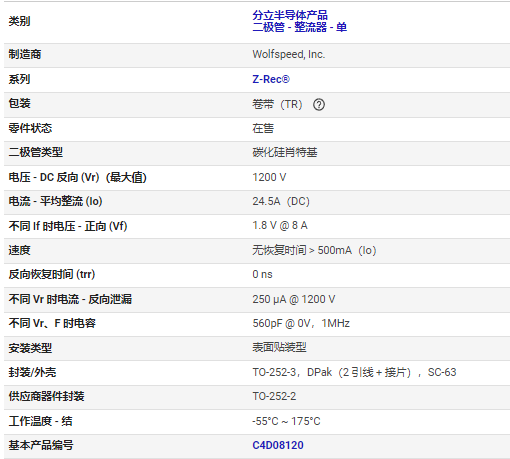Click the 表面贴装型 mounting type value
The height and width of the screenshot is (459, 510).
(279, 348)
